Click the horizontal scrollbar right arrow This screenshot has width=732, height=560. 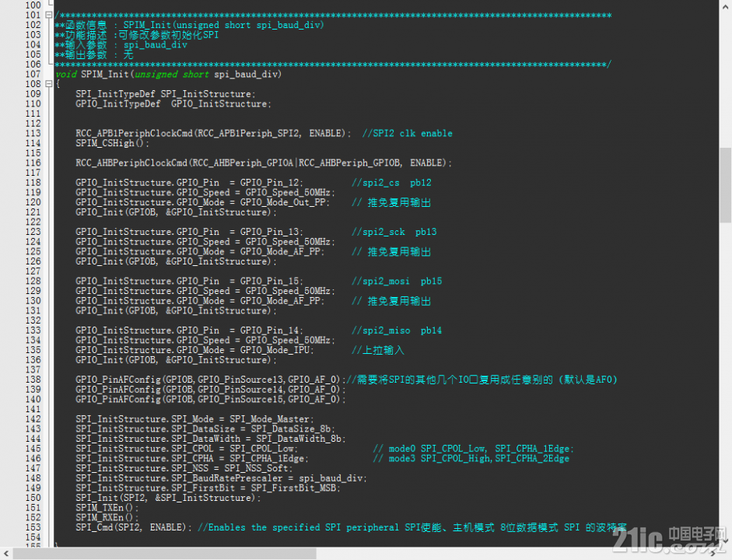pos(713,554)
